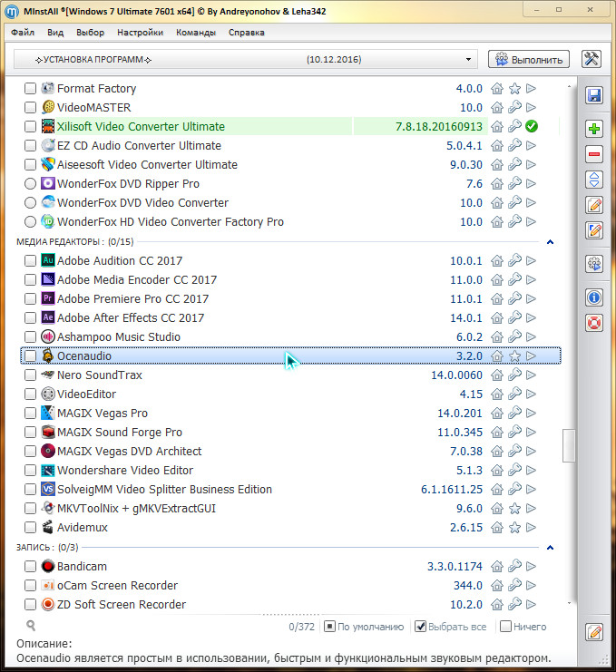Select 'MAGIX Vegas DVD Architect' row
Viewport: 616px width, 672px height.
coord(290,452)
